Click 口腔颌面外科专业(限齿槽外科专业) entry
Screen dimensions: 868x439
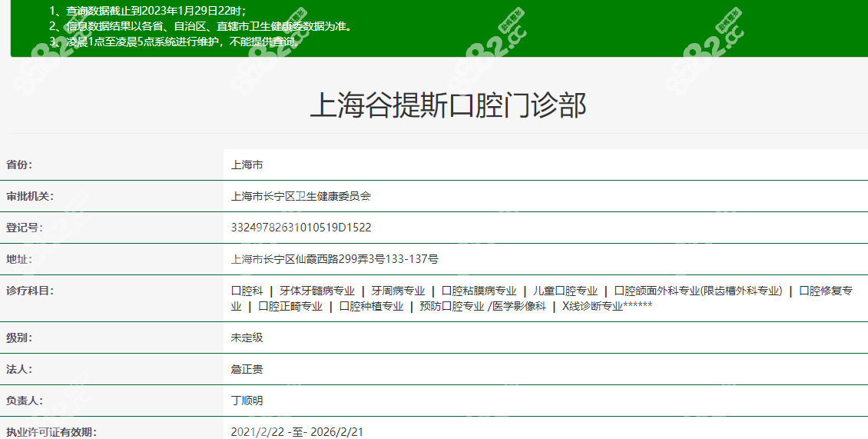point(698,291)
